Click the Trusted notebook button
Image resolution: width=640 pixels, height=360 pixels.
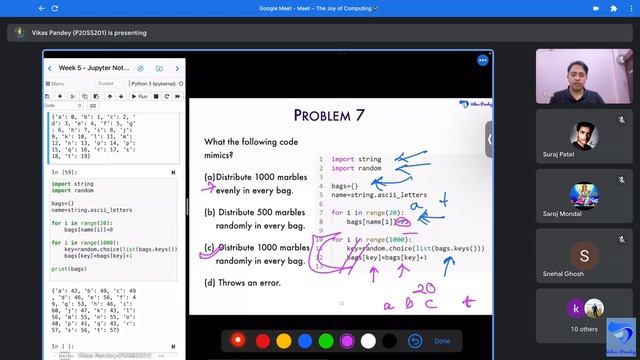(x=105, y=84)
